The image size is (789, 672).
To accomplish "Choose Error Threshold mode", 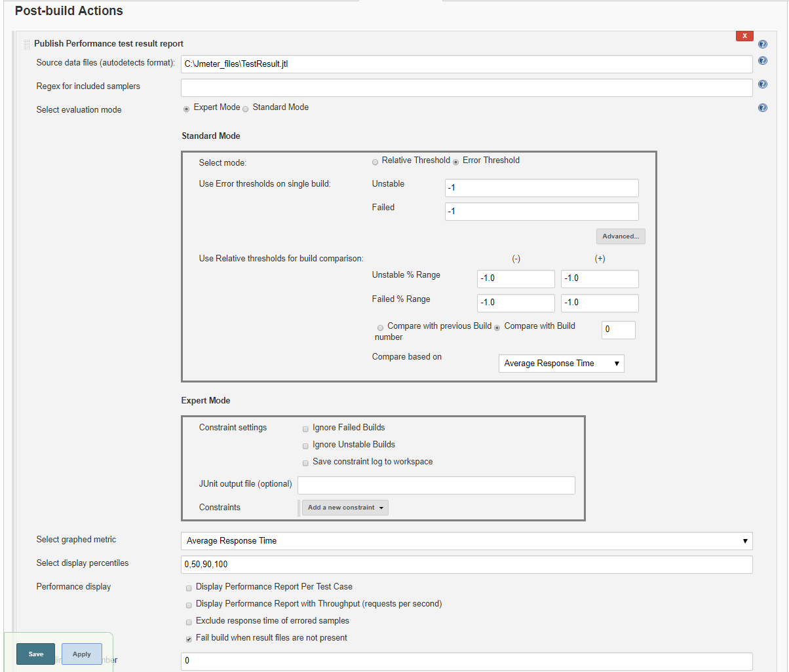I will [456, 162].
